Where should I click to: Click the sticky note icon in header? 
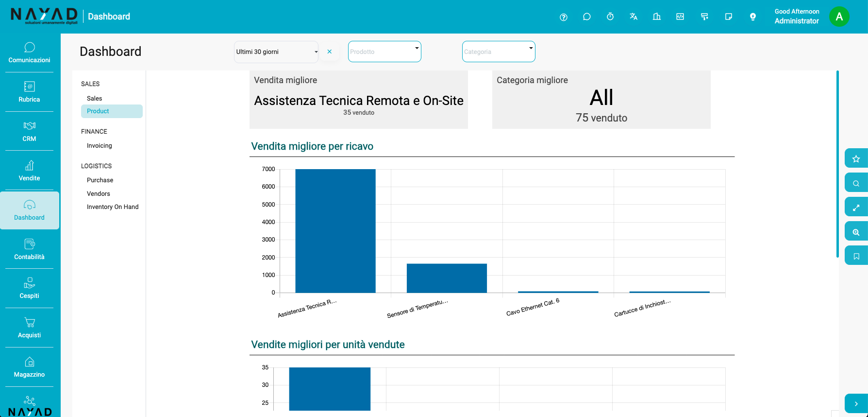(728, 17)
